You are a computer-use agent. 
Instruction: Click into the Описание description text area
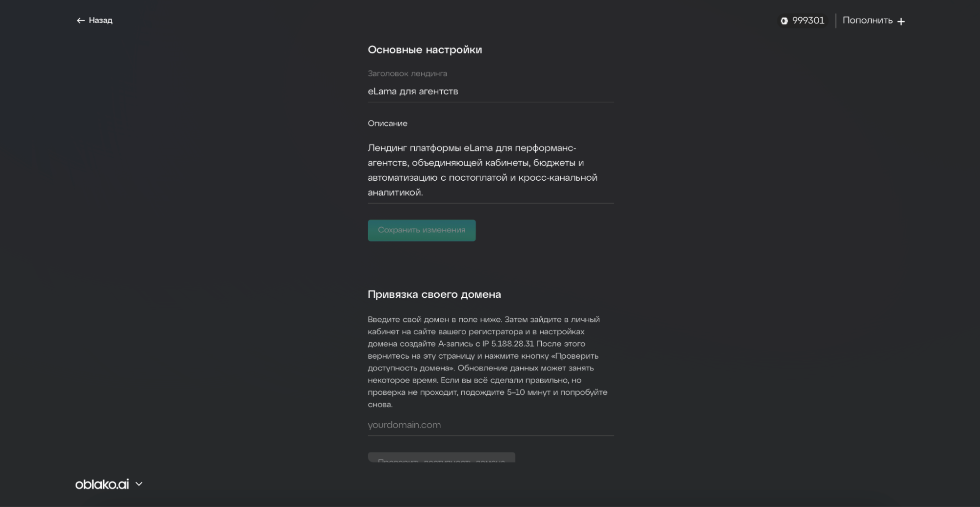click(x=490, y=169)
